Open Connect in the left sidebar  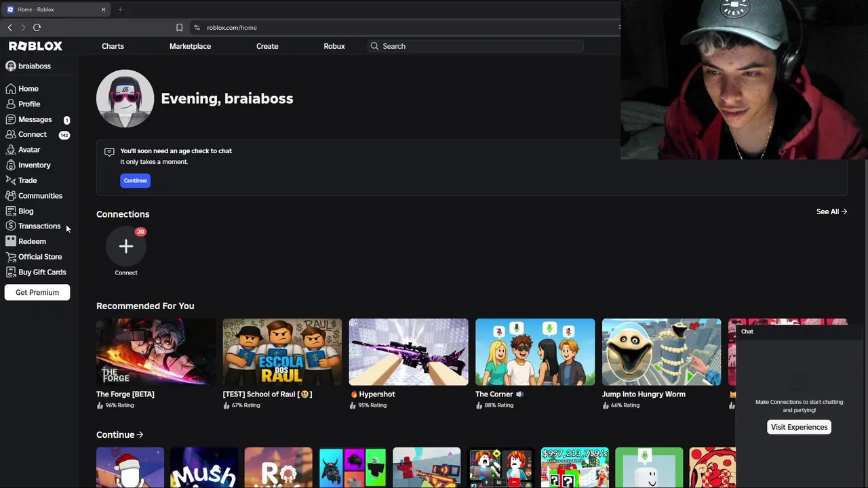click(33, 134)
